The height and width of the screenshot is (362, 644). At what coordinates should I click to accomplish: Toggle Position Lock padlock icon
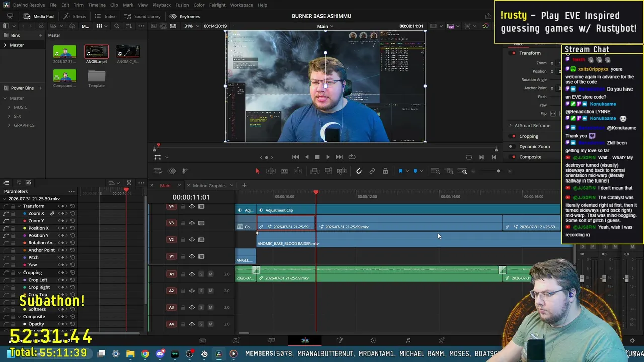click(x=385, y=171)
